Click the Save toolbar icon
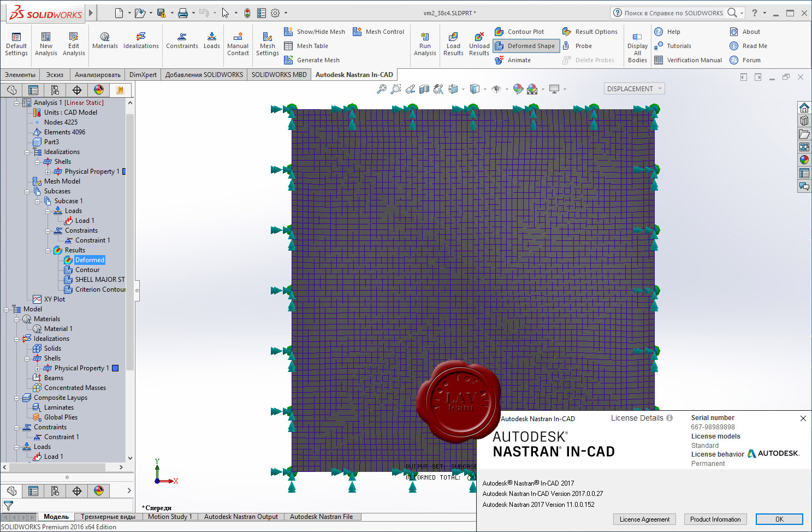Screen dimensions: 812x532 click(161, 13)
